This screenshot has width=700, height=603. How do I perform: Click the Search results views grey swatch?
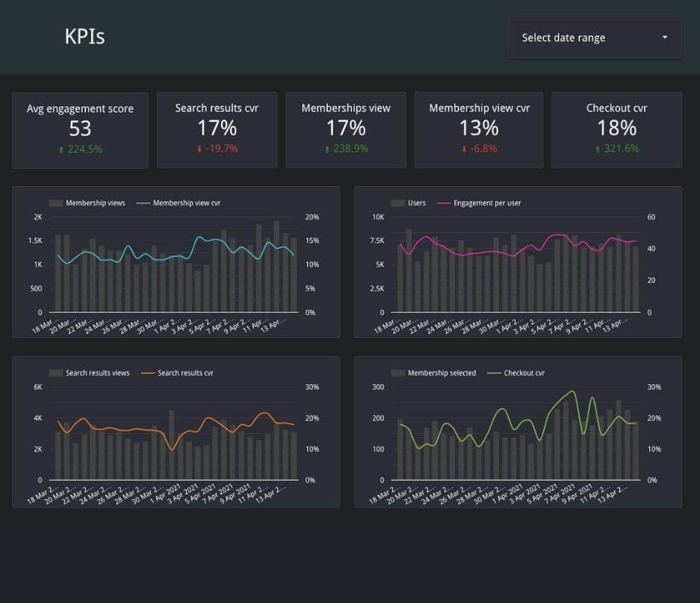56,373
